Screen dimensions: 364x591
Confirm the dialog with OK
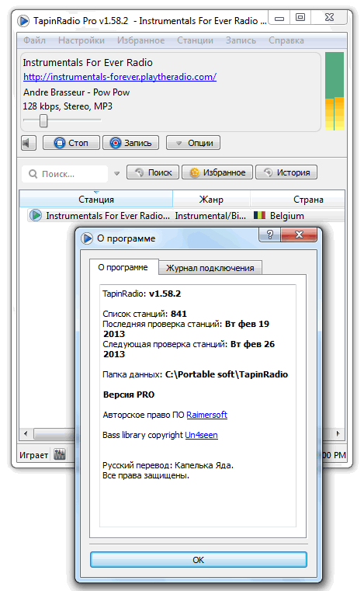tap(199, 560)
